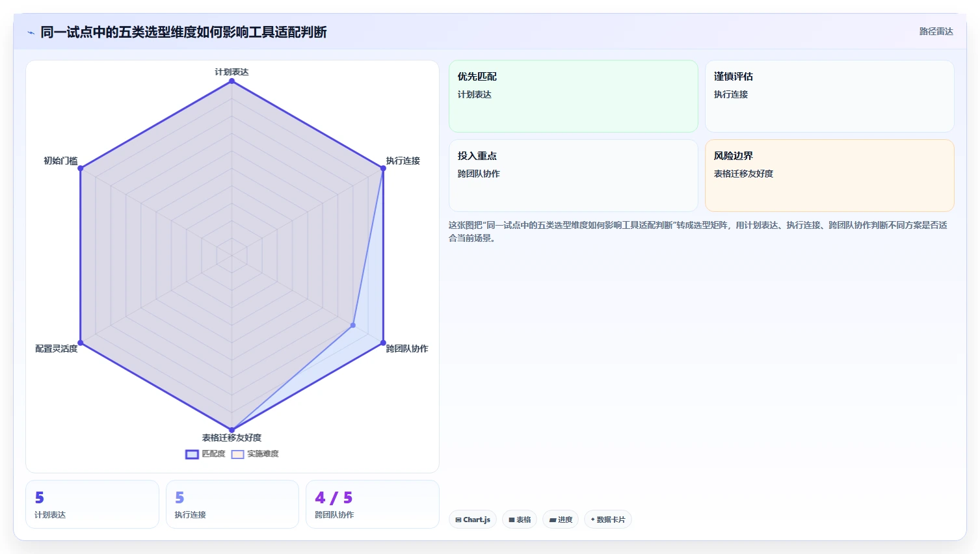Screen dimensions: 980x554
Task: Click the lightning icon beside the title
Action: coord(31,33)
